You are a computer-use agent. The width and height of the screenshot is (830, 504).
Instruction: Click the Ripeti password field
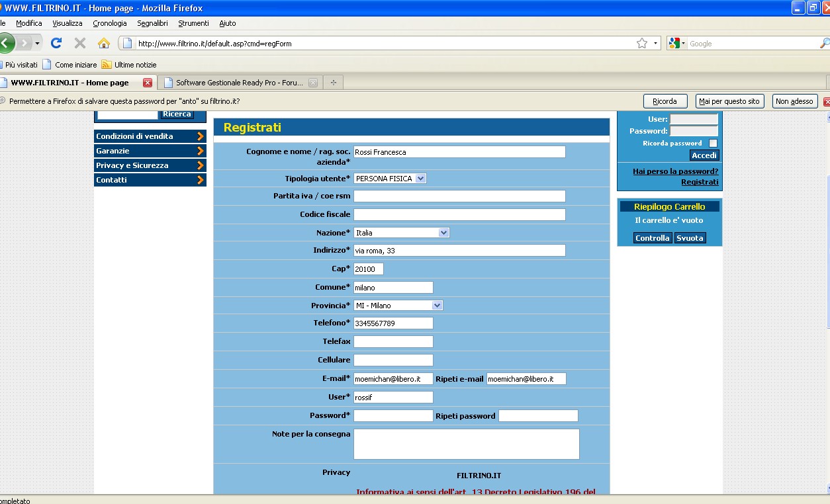(538, 416)
